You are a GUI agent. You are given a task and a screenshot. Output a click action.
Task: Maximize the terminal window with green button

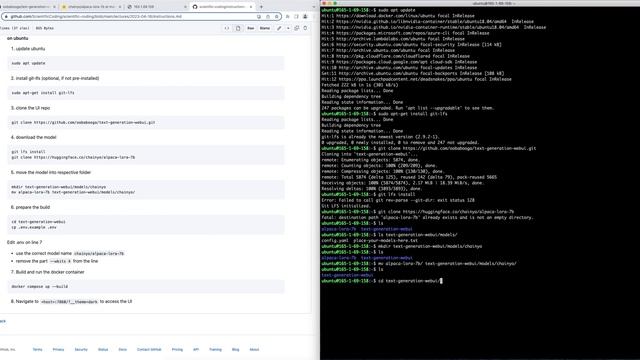(x=335, y=3)
